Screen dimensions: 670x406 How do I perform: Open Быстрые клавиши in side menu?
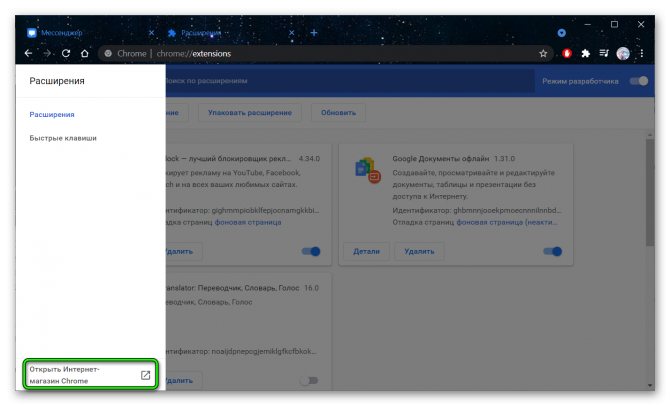63,138
